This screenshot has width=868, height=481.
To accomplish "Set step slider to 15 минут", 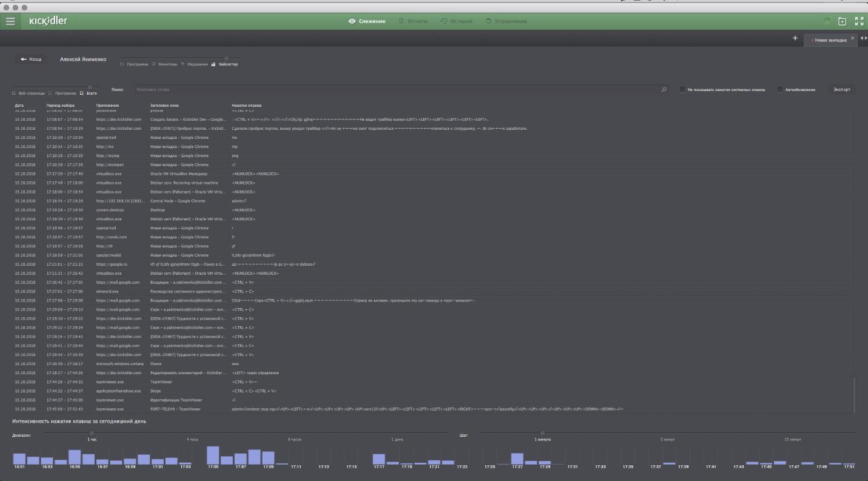I will [793, 439].
